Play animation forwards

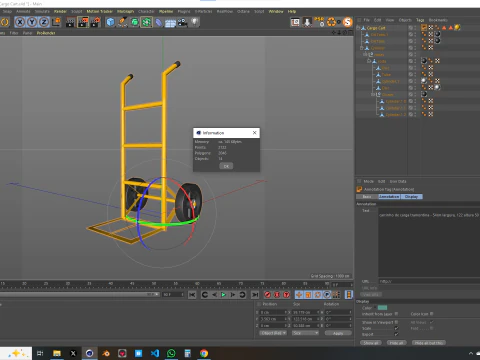click(x=223, y=295)
